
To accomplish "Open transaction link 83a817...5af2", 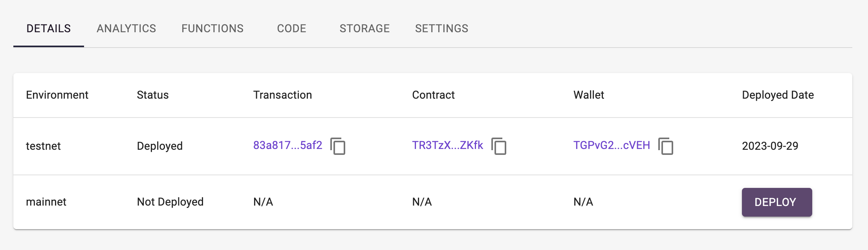I will tap(288, 145).
